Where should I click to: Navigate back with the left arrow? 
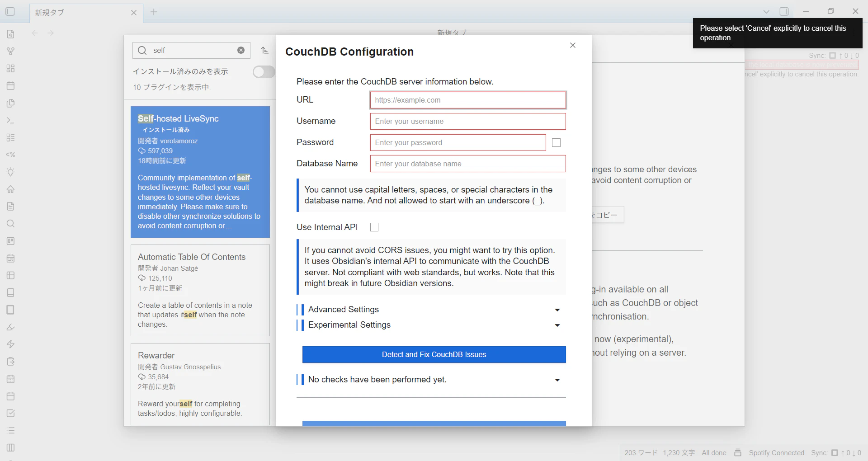click(35, 33)
